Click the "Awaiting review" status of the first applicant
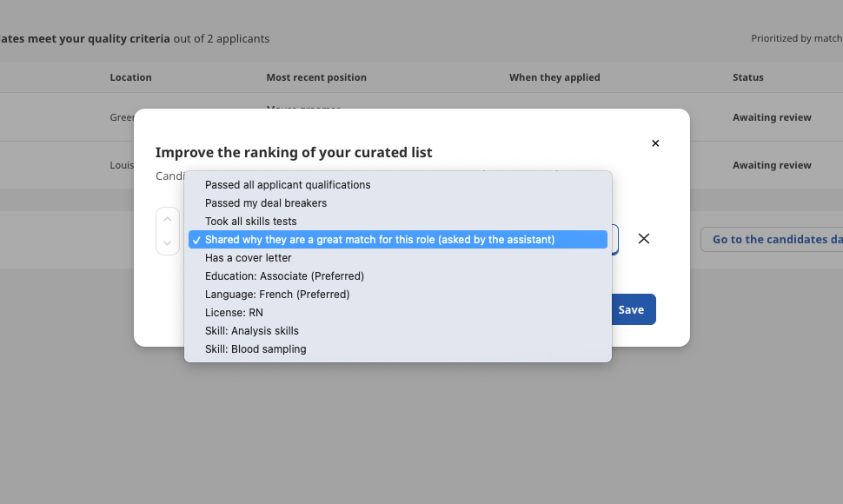 tap(772, 117)
